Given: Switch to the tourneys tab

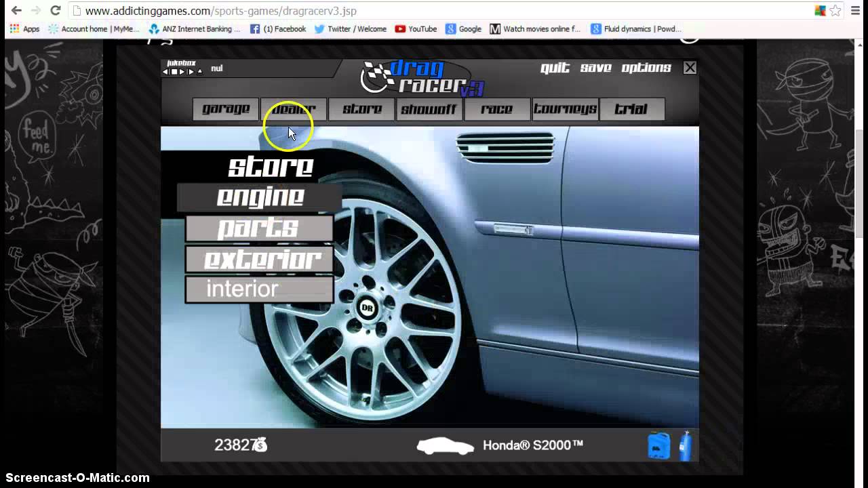Looking at the screenshot, I should 565,109.
